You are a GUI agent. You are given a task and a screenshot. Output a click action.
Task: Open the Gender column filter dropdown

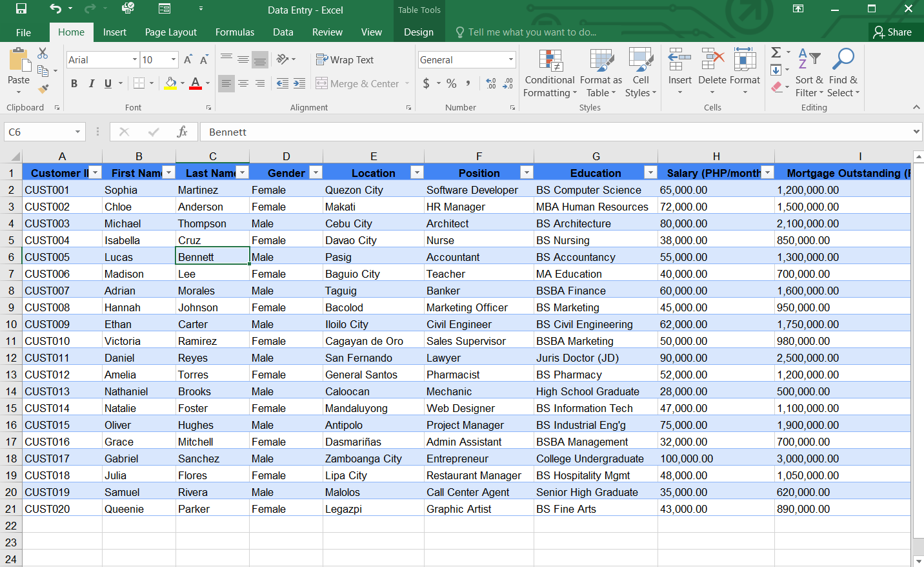[316, 172]
